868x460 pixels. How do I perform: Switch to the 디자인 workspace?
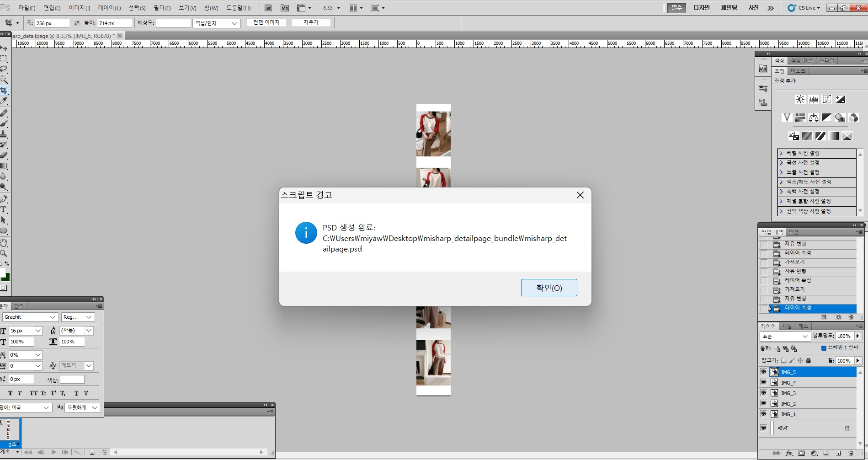[702, 8]
